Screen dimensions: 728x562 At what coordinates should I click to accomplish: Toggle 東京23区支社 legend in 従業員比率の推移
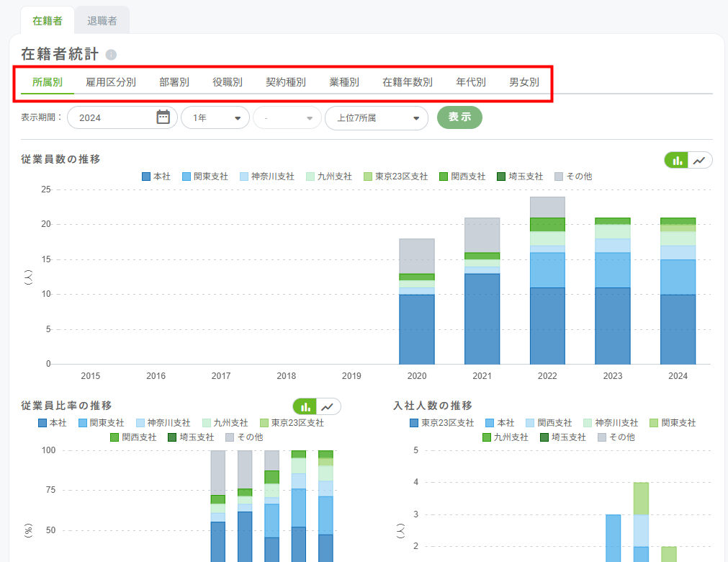(292, 423)
